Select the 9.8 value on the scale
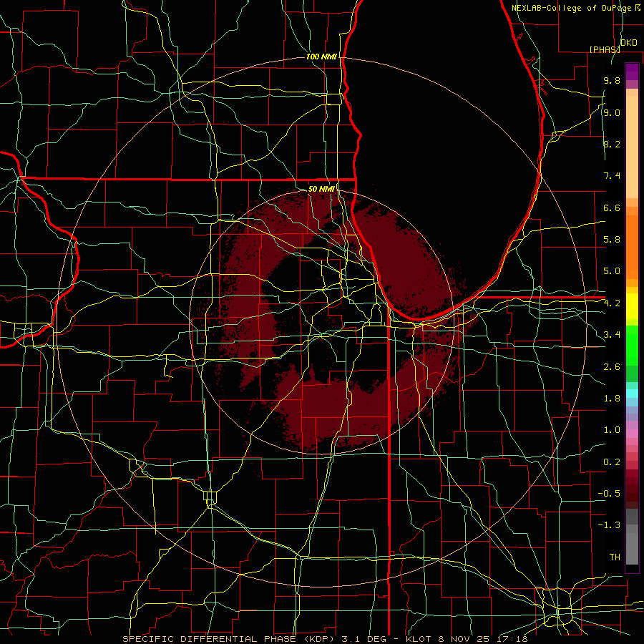 tap(612, 80)
